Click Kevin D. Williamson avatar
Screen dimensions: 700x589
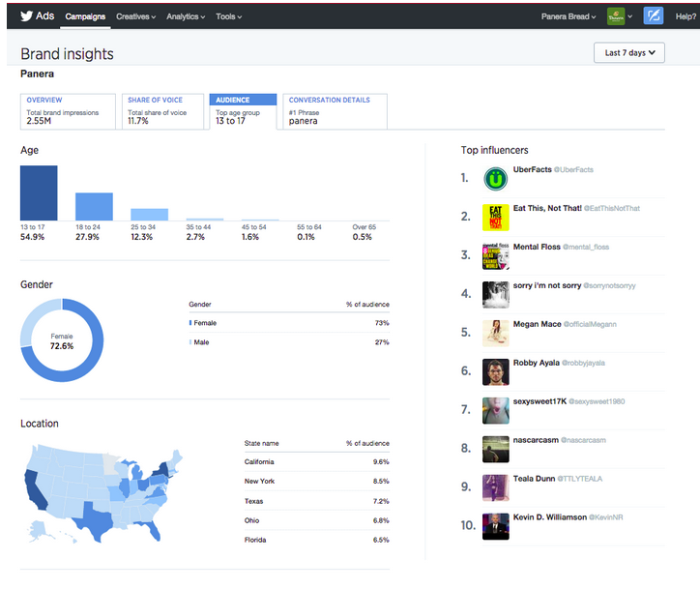click(x=495, y=526)
